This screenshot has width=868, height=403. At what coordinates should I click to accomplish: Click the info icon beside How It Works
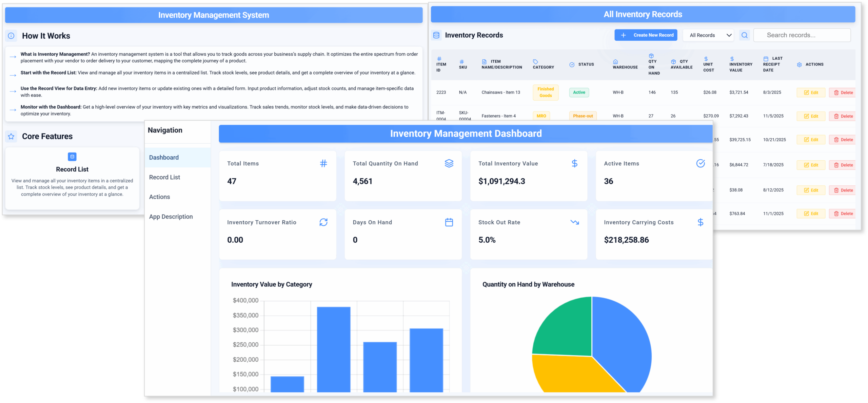(x=11, y=36)
